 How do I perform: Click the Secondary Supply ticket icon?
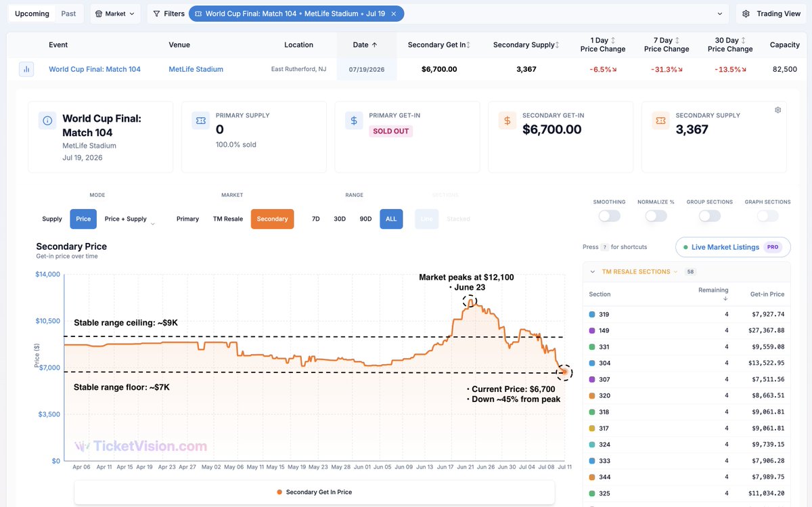pyautogui.click(x=661, y=120)
